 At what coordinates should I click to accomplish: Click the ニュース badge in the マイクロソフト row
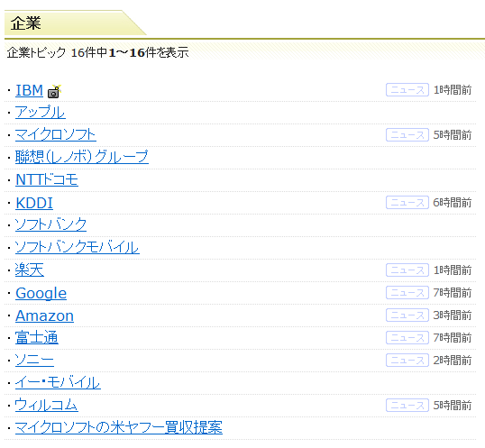tap(407, 135)
